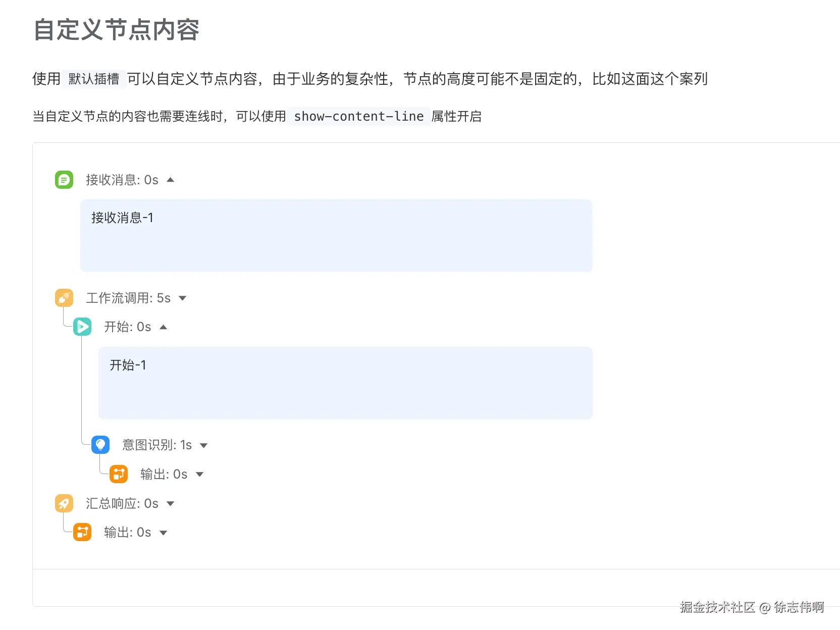Click the 接收消息-1 content box
Viewport: 840px width, 630px height.
[x=336, y=235]
